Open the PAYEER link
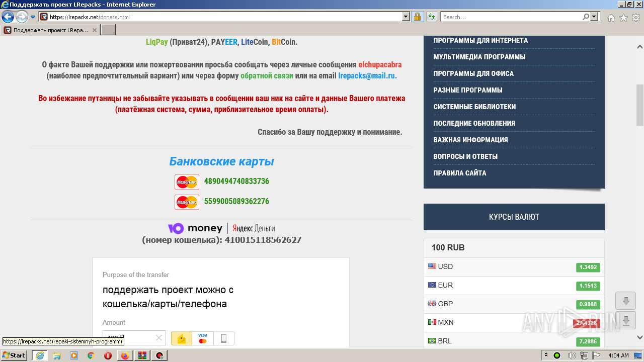 click(224, 42)
